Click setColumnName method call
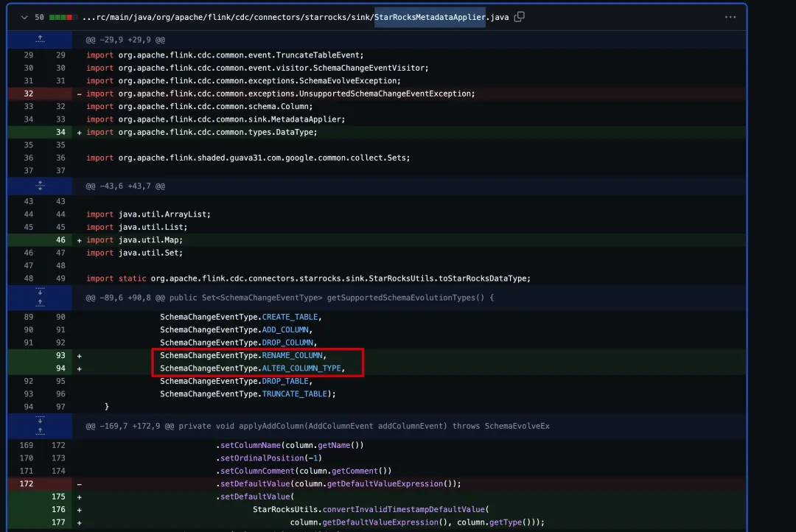 pos(251,445)
